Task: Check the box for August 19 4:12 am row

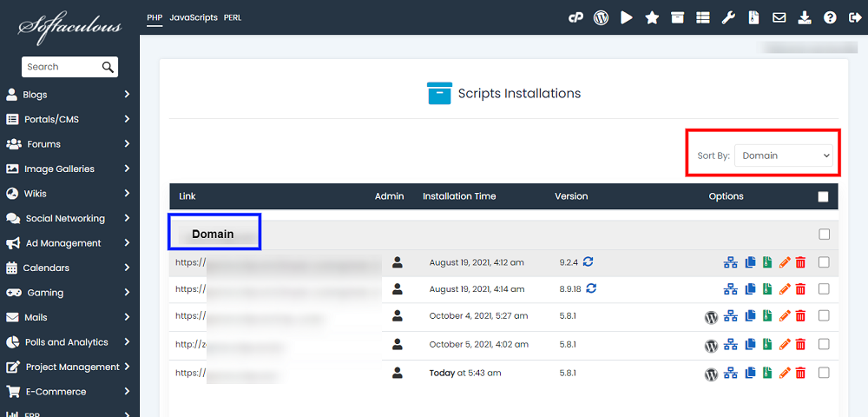Action: [x=824, y=262]
